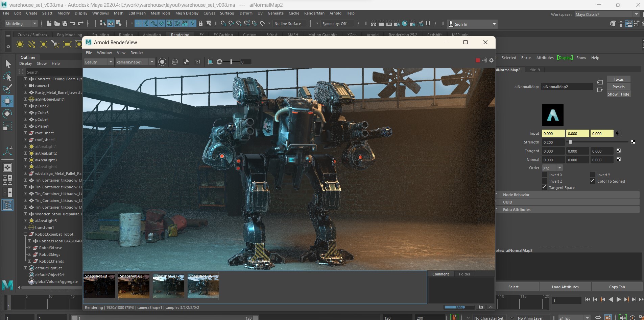Screen dimensions: 644x320
Task: Click the Tangent map button checker
Action: coord(619,151)
